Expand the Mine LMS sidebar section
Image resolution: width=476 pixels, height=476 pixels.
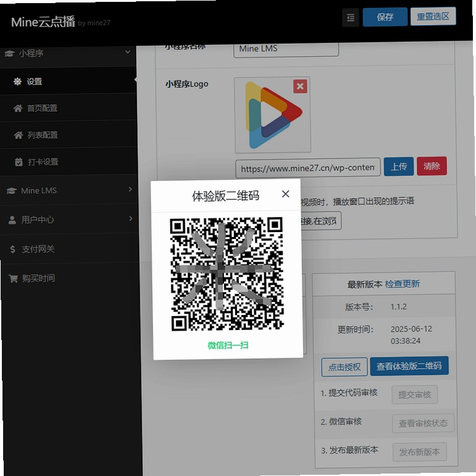tap(69, 191)
